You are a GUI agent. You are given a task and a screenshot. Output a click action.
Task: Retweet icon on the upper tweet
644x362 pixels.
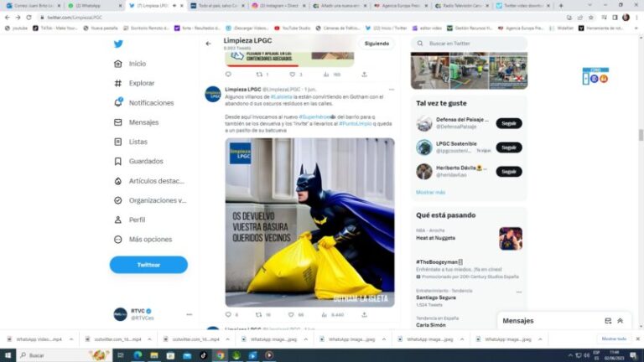259,75
